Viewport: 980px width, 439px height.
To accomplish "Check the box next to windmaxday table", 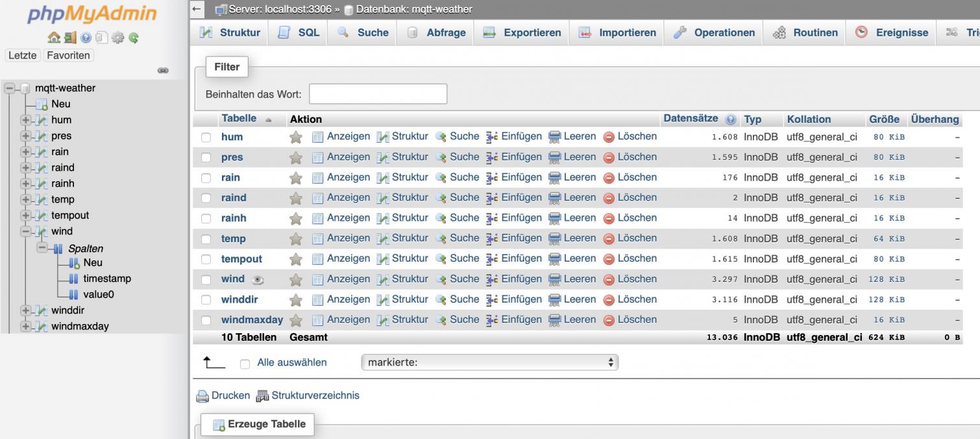I will (206, 320).
